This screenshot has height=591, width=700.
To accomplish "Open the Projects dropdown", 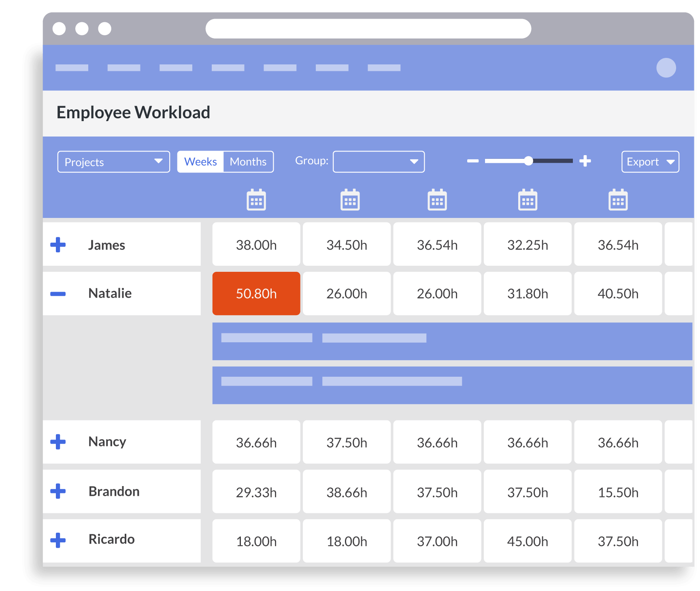I will click(114, 162).
